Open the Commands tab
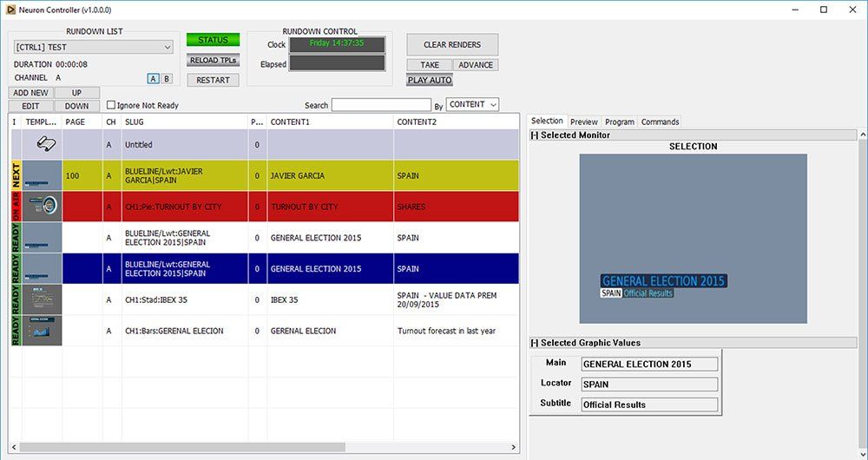The image size is (868, 460). 660,122
